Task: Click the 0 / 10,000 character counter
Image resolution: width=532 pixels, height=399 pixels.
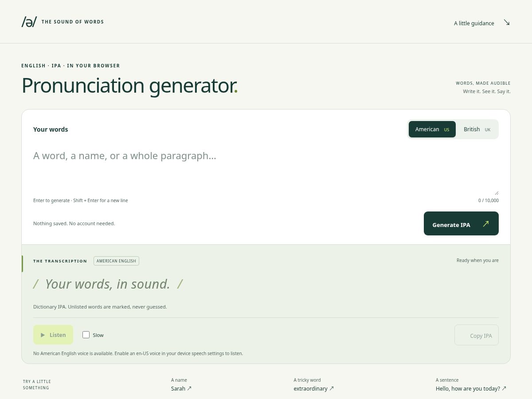Action: point(488,200)
